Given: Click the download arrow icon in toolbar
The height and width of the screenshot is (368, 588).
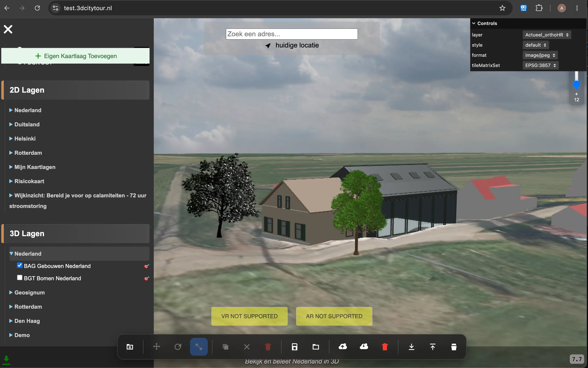Looking at the screenshot, I should 412,347.
